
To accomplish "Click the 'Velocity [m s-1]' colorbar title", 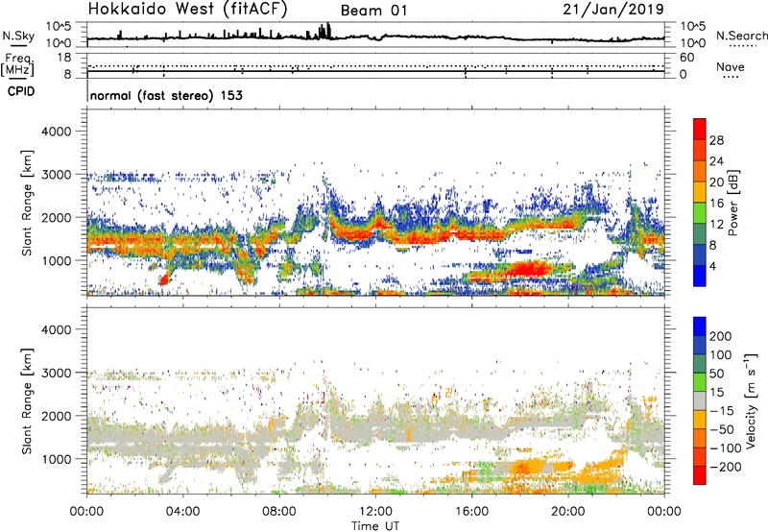I will (750, 400).
